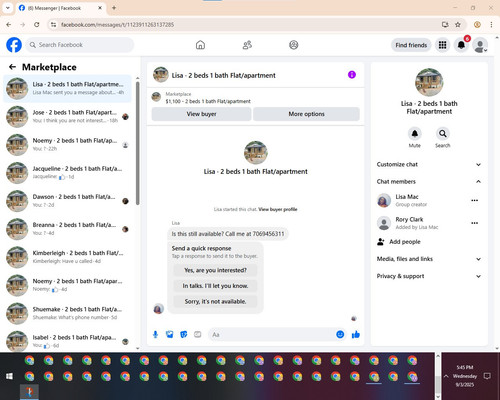
Task: Open options for Rory Clark member
Action: pyautogui.click(x=475, y=223)
